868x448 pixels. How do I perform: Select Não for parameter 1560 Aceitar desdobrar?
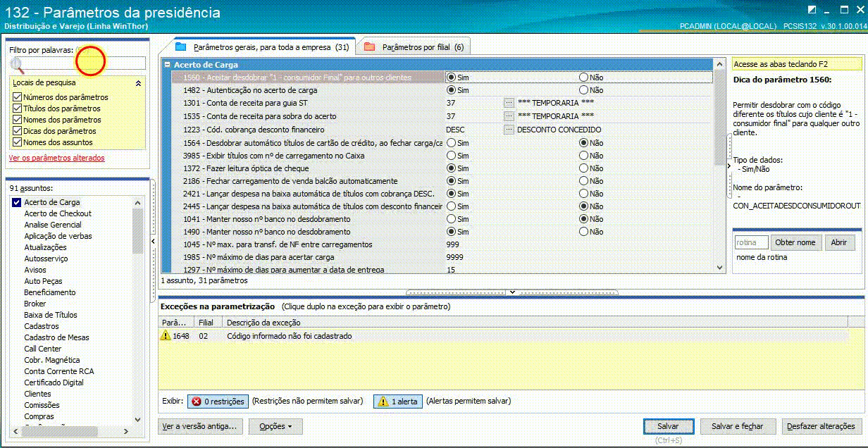coord(583,77)
